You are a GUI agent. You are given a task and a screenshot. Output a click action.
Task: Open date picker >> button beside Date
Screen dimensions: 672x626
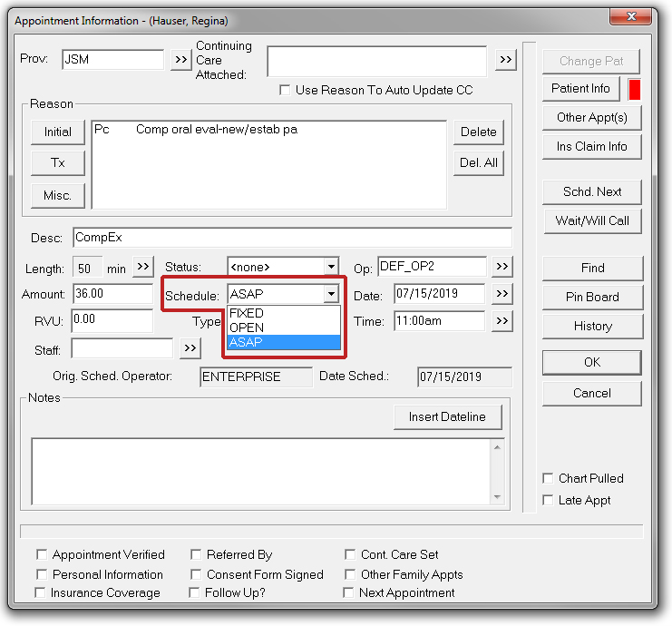tap(502, 294)
